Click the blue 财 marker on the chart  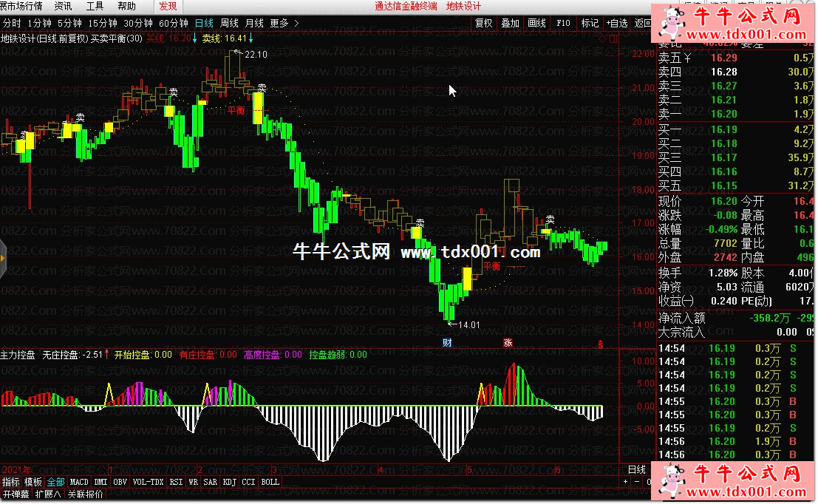[447, 342]
